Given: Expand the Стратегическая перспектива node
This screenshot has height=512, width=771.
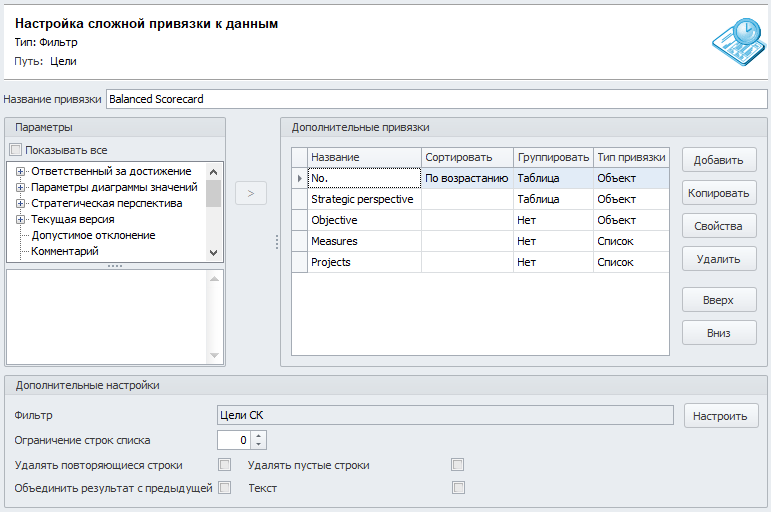Looking at the screenshot, I should [20, 204].
